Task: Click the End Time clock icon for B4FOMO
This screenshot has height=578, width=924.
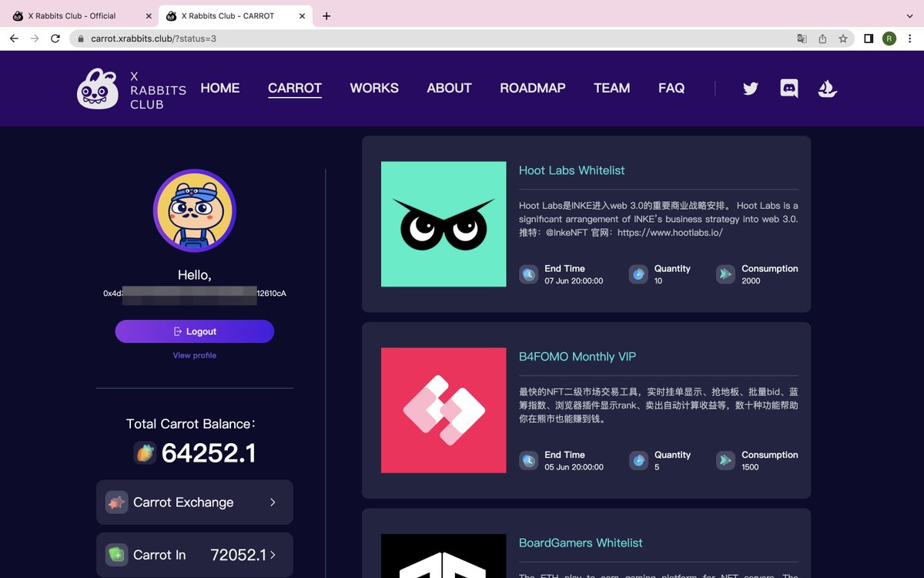Action: (528, 461)
